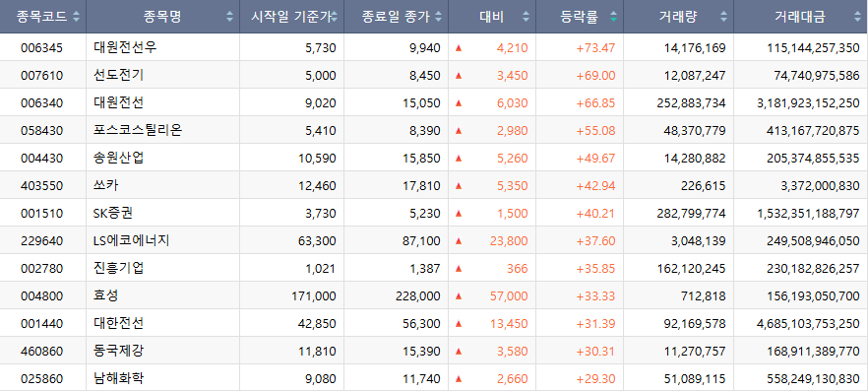The height and width of the screenshot is (391, 868).
Task: Click the 57,000 price difference value
Action: click(509, 296)
